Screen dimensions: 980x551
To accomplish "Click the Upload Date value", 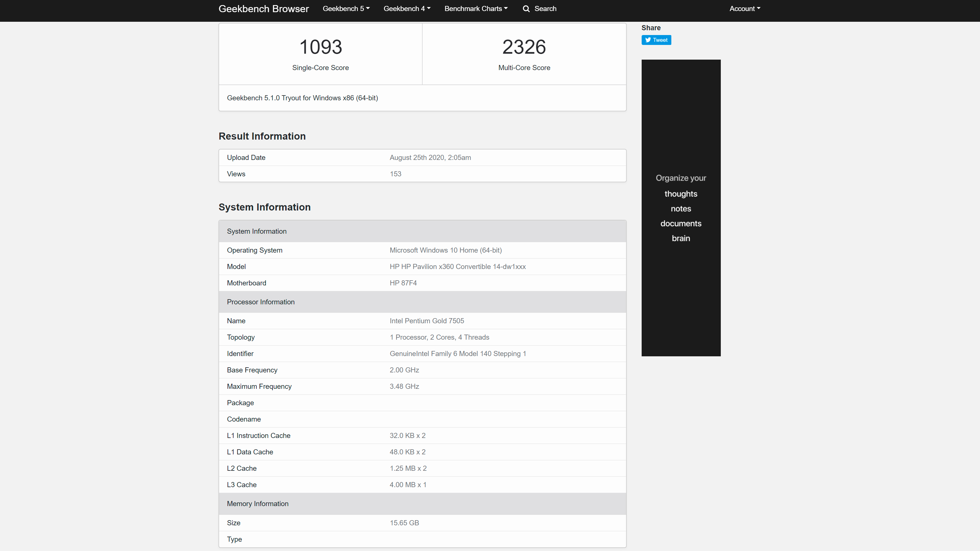I will coord(430,157).
